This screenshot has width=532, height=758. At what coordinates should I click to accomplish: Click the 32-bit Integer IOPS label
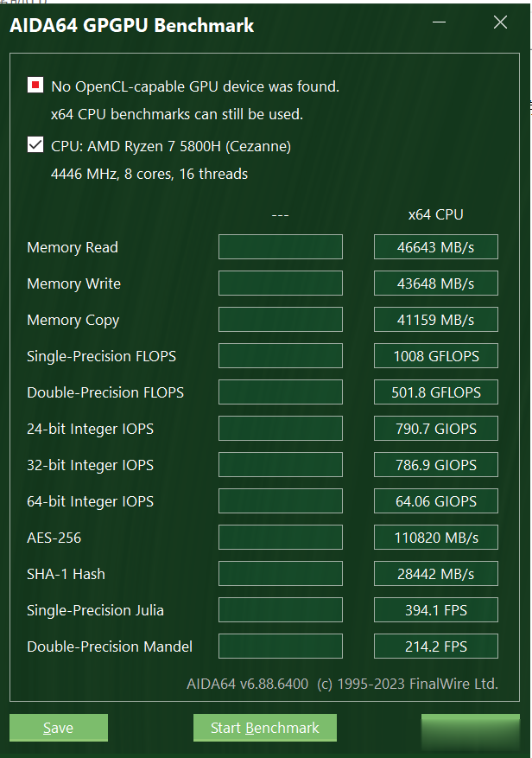[91, 465]
